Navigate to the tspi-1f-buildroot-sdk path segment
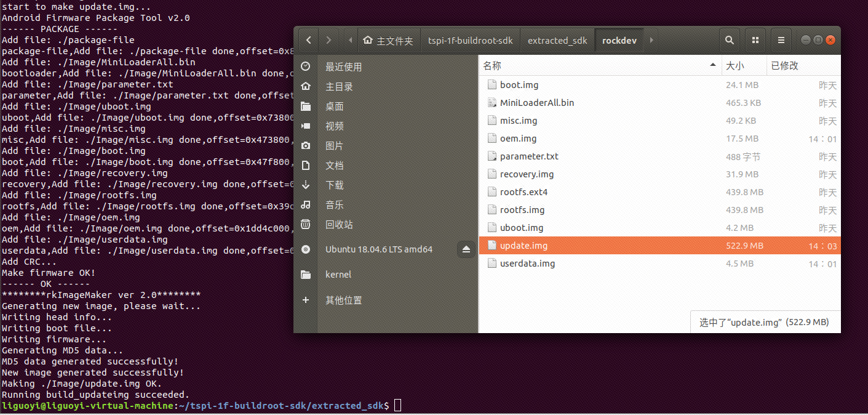Image resolution: width=868 pixels, height=415 pixels. [x=470, y=41]
